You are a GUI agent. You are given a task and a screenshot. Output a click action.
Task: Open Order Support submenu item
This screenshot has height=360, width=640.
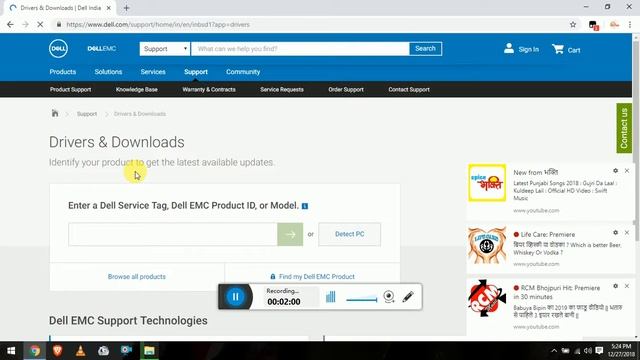click(346, 89)
